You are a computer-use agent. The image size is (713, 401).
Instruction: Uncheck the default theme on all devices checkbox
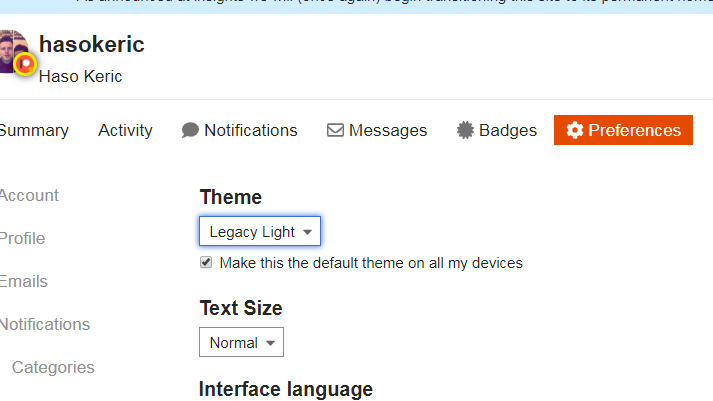pos(206,263)
